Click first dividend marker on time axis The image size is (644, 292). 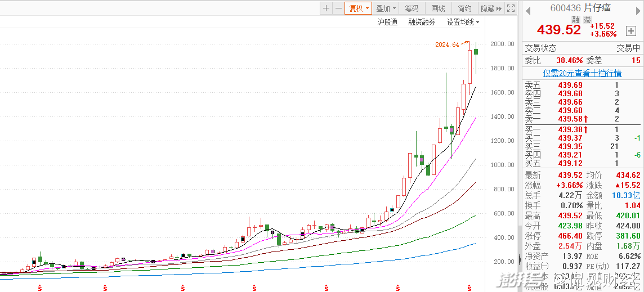point(40,288)
